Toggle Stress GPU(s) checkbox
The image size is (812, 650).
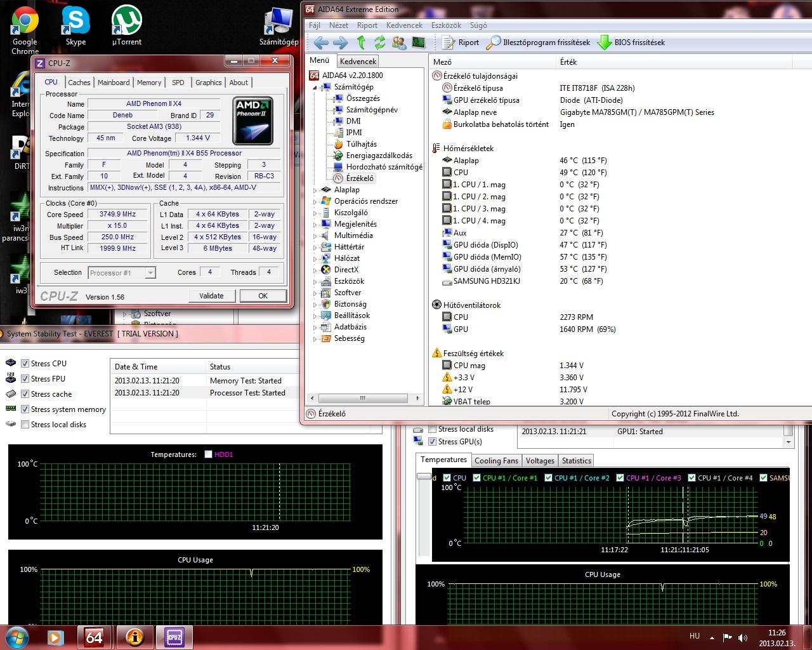(433, 442)
